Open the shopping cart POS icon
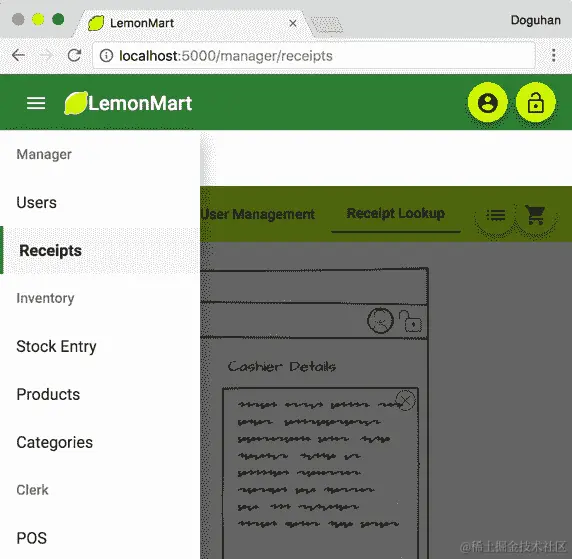This screenshot has height=559, width=572. 535,215
